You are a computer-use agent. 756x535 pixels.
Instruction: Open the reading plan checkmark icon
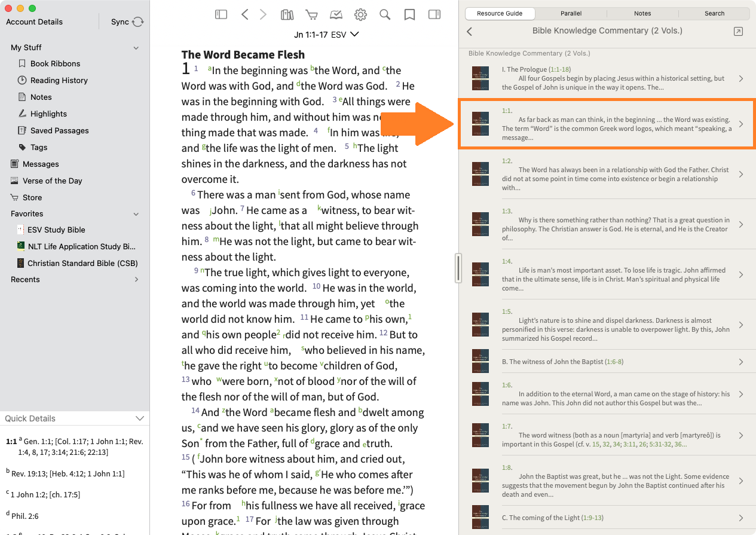336,14
